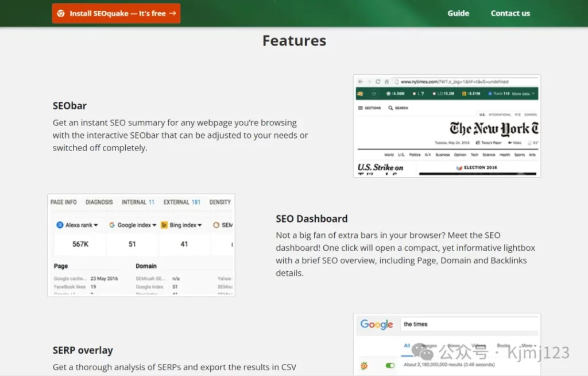This screenshot has width=588, height=376.
Task: Click the 41 Bing index value
Action: 184,244
